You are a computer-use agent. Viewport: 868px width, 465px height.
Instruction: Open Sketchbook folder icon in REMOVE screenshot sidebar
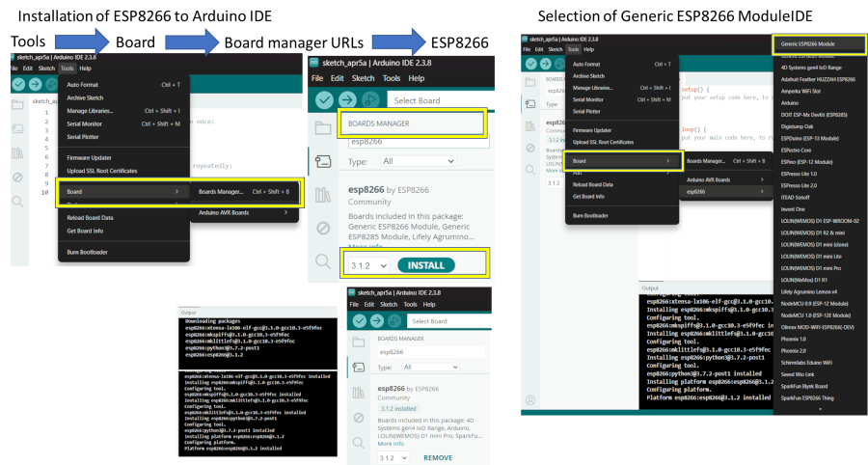pos(359,342)
